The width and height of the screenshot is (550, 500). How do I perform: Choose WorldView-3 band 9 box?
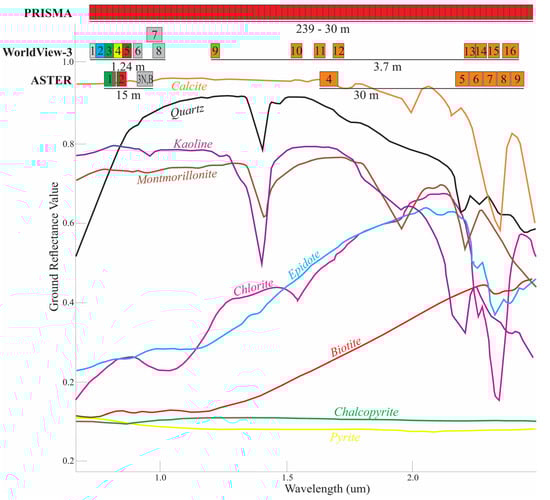pos(215,51)
